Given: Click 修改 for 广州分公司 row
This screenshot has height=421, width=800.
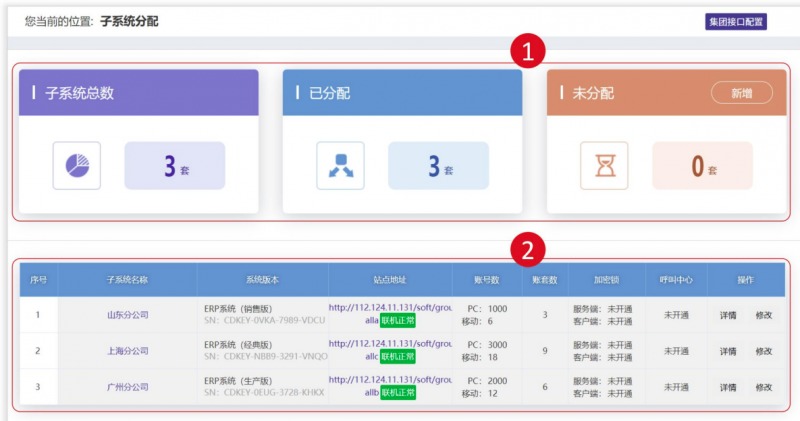Looking at the screenshot, I should pyautogui.click(x=763, y=387).
